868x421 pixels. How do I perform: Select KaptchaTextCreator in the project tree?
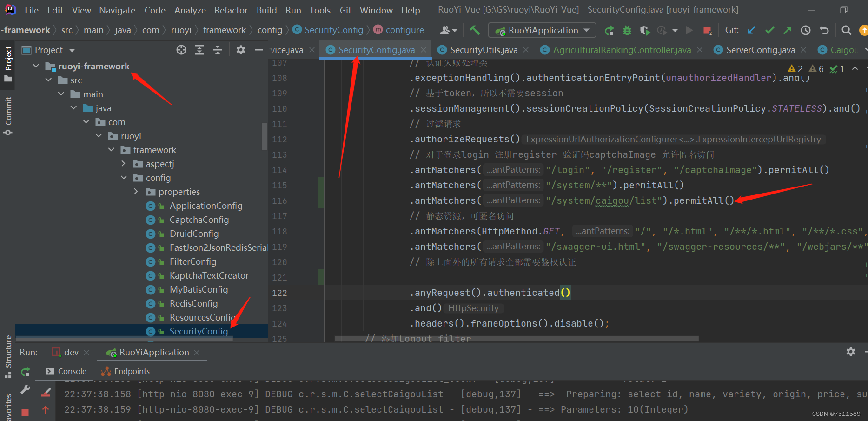[209, 275]
